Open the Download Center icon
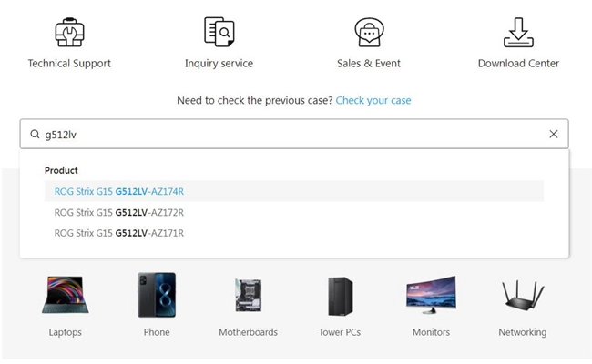 click(518, 32)
